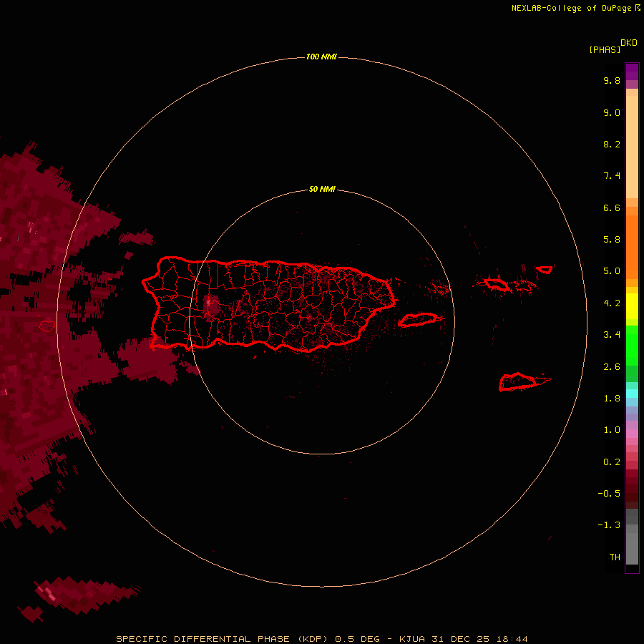Click the cyan segment of the color bar

pos(632,393)
